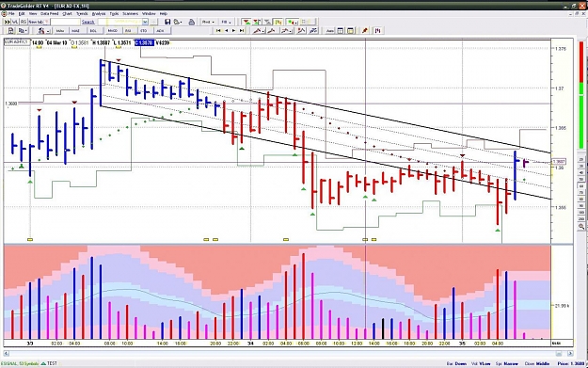Click the search text input field

pos(65,22)
